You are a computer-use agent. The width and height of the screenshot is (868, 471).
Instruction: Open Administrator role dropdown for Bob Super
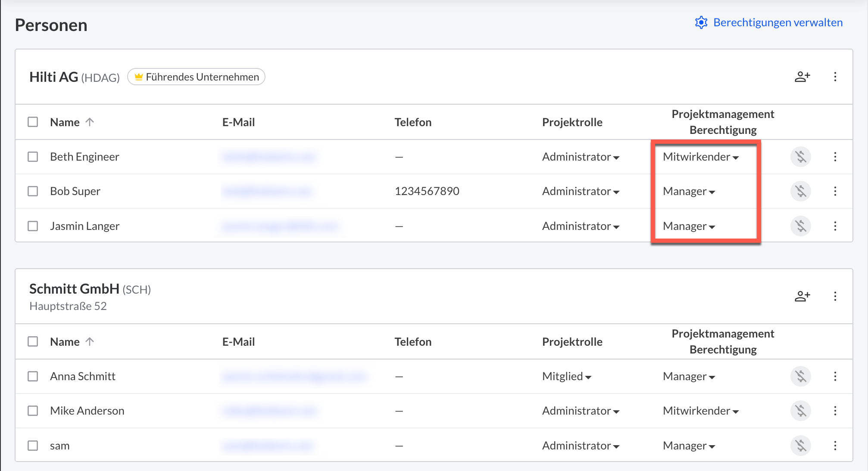click(581, 192)
